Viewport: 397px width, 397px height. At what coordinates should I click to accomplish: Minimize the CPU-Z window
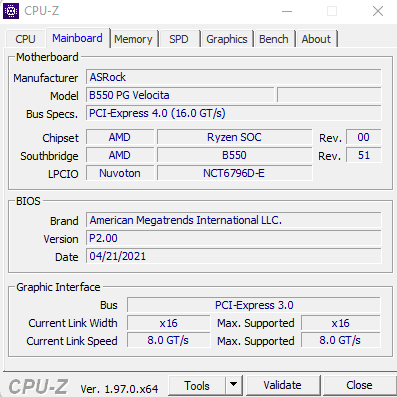[287, 11]
